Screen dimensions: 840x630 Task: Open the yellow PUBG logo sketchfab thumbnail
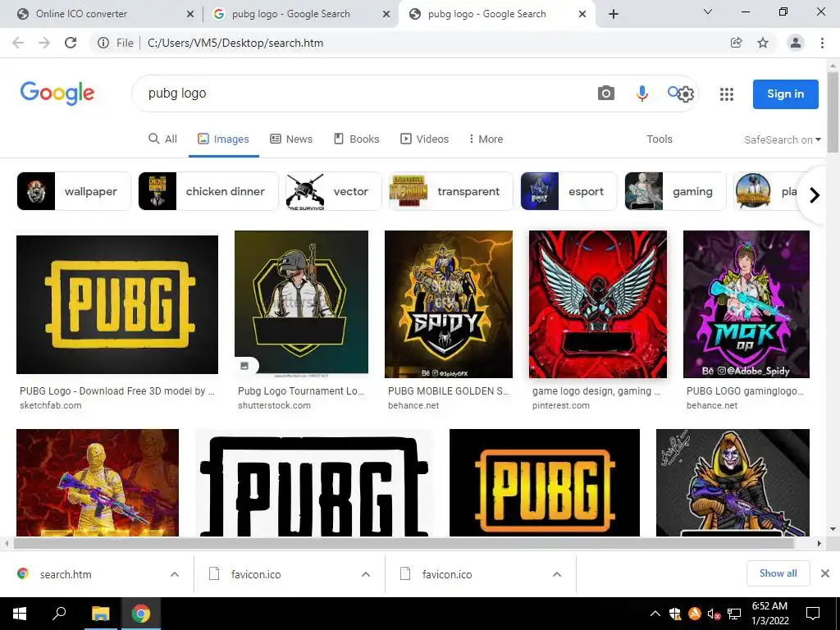pos(117,304)
